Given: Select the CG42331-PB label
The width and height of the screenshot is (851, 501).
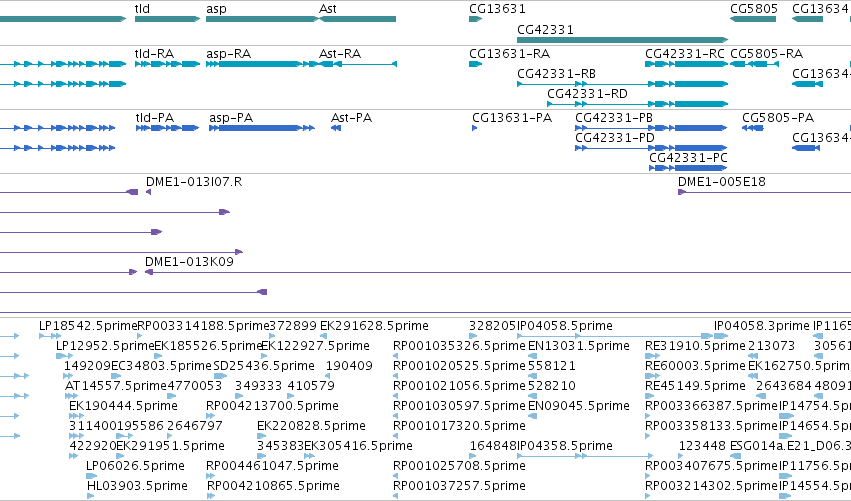Looking at the screenshot, I should 614,118.
